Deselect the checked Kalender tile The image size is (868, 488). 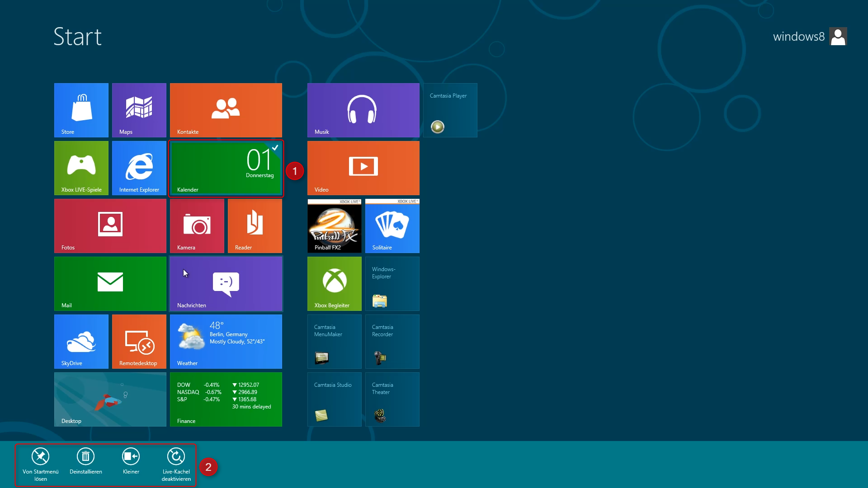[x=226, y=168]
